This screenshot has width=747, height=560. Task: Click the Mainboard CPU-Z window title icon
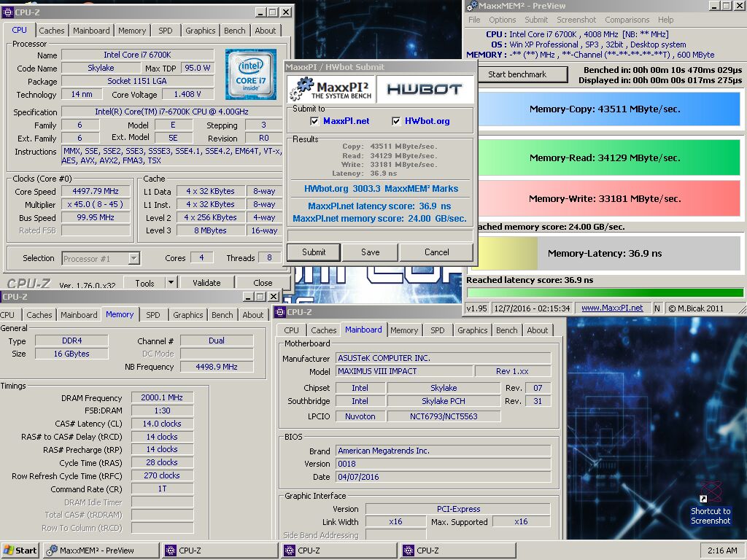point(280,312)
